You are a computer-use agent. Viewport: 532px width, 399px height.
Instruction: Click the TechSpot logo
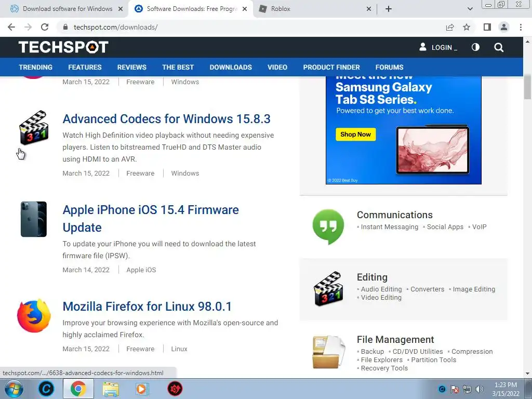pos(63,47)
